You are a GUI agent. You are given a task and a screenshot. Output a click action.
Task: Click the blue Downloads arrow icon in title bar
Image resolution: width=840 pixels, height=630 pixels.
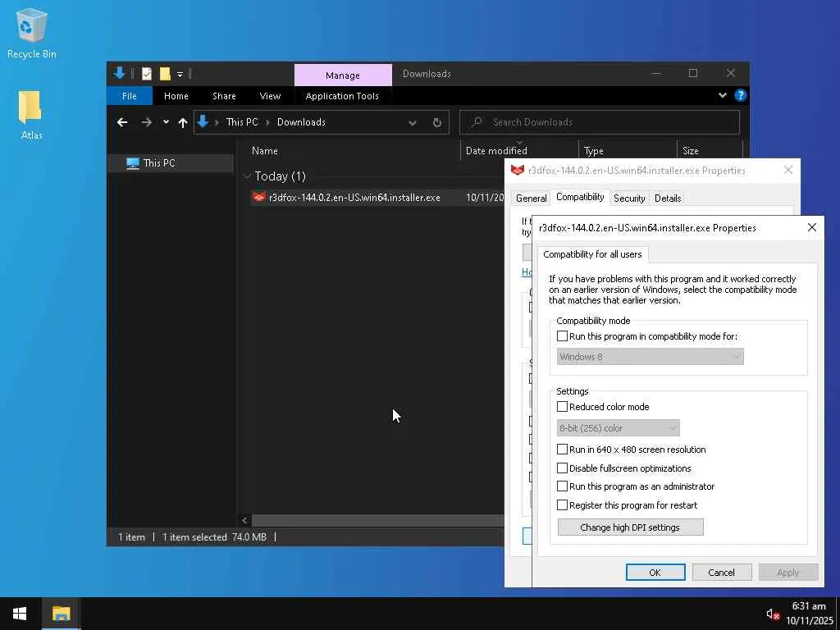[x=120, y=73]
